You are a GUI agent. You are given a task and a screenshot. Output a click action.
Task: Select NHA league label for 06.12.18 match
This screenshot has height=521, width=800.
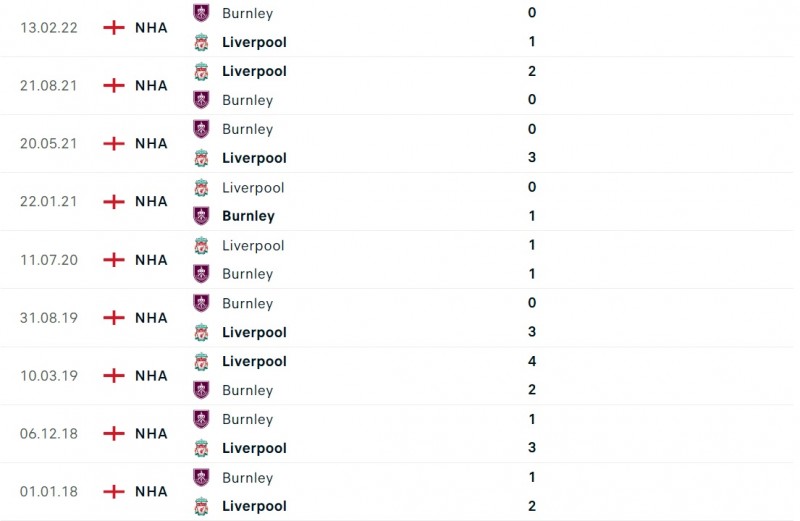coord(151,433)
